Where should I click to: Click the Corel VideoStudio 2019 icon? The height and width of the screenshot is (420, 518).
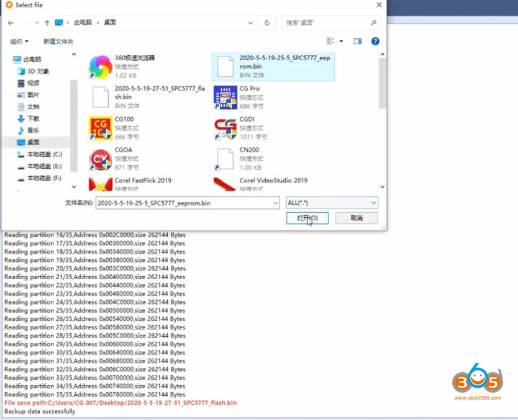click(x=225, y=184)
